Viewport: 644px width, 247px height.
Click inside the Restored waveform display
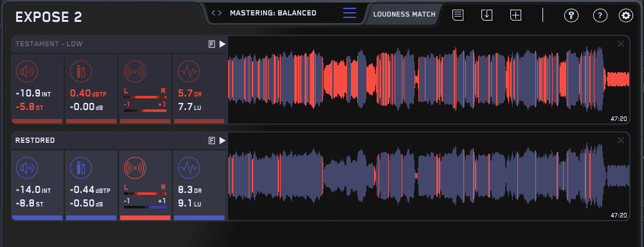[429, 176]
